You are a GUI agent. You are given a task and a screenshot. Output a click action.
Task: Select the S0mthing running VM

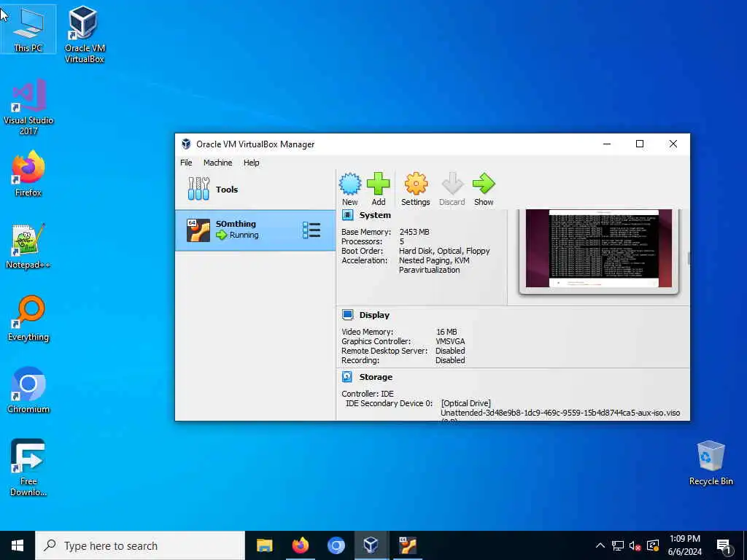(x=255, y=230)
